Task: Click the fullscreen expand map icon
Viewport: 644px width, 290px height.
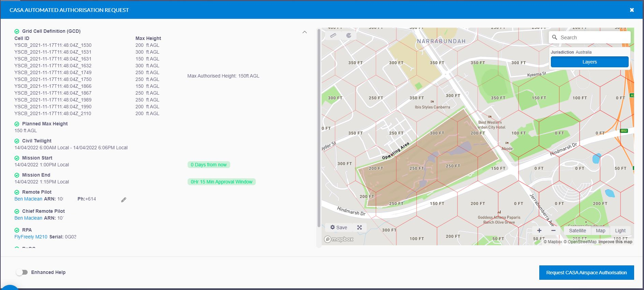Action: (x=360, y=227)
